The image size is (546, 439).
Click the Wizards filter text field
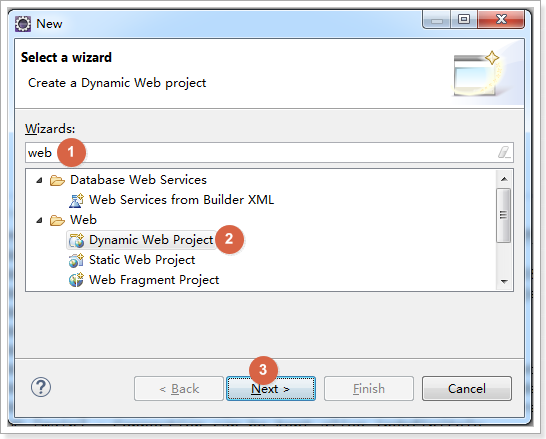click(x=269, y=152)
